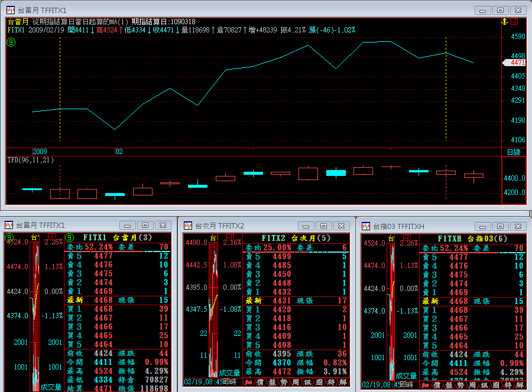Click the FITX2 台次月(5) quote header

(x=296, y=238)
